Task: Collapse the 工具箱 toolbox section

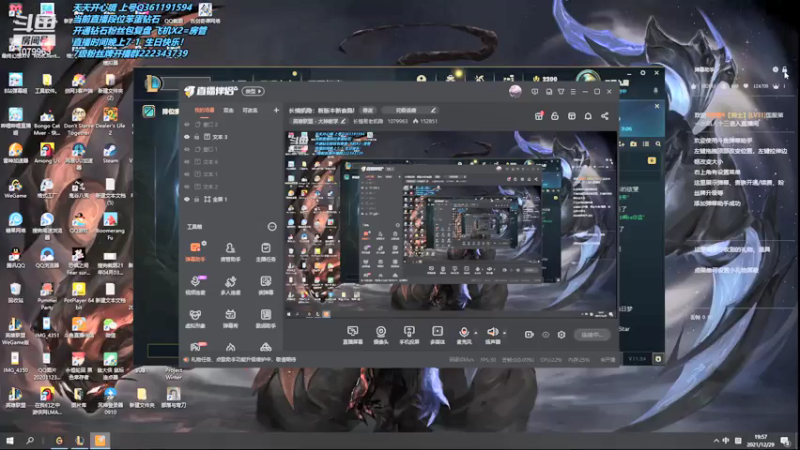Action: click(x=272, y=227)
